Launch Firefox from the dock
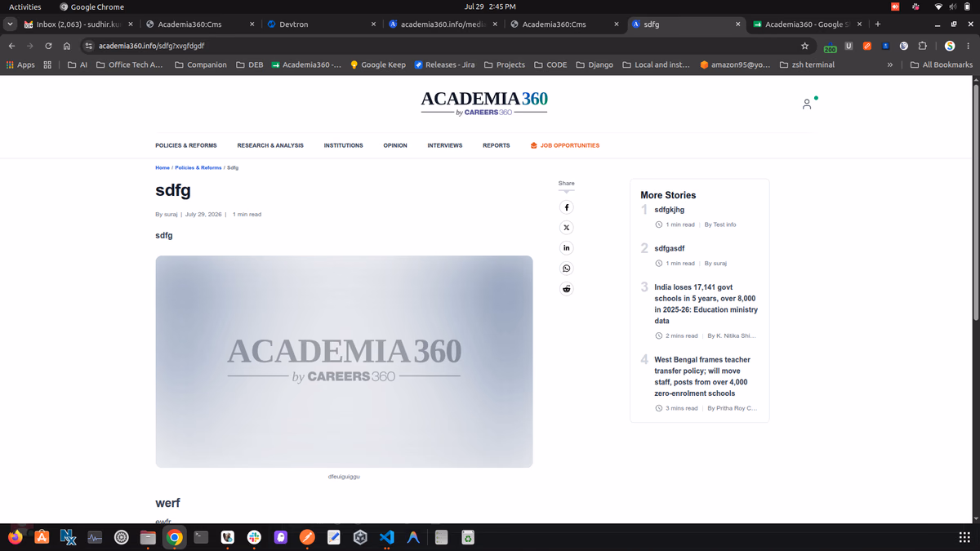 pyautogui.click(x=16, y=537)
